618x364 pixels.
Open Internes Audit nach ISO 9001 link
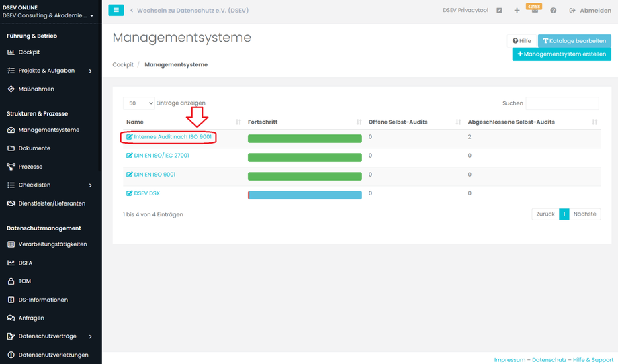pos(173,137)
